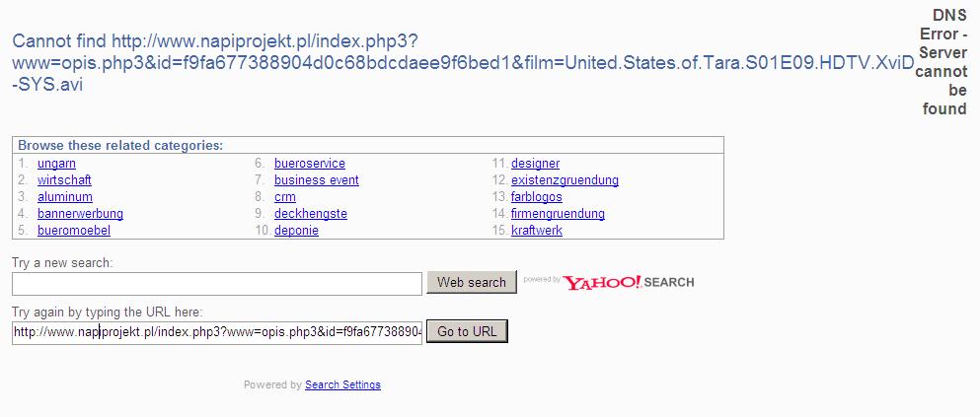Follow the bueromoebel link
Screen dimensions: 980x417
click(x=74, y=231)
